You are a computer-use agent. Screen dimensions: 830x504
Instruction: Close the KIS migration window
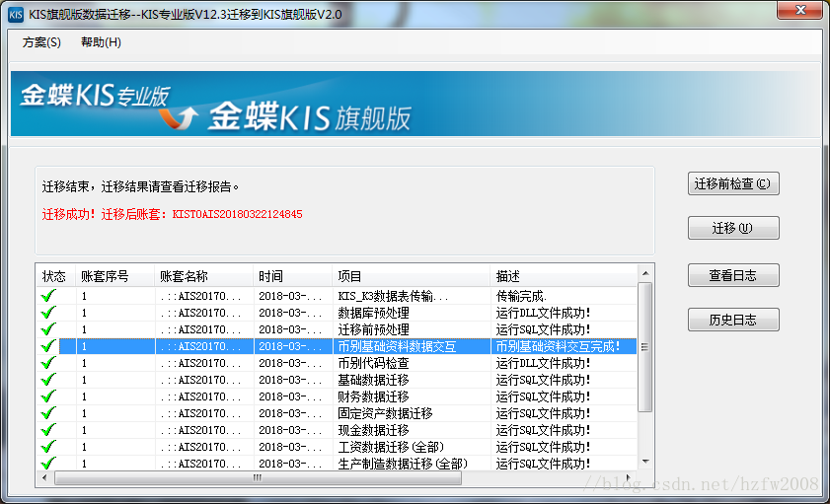pos(800,10)
